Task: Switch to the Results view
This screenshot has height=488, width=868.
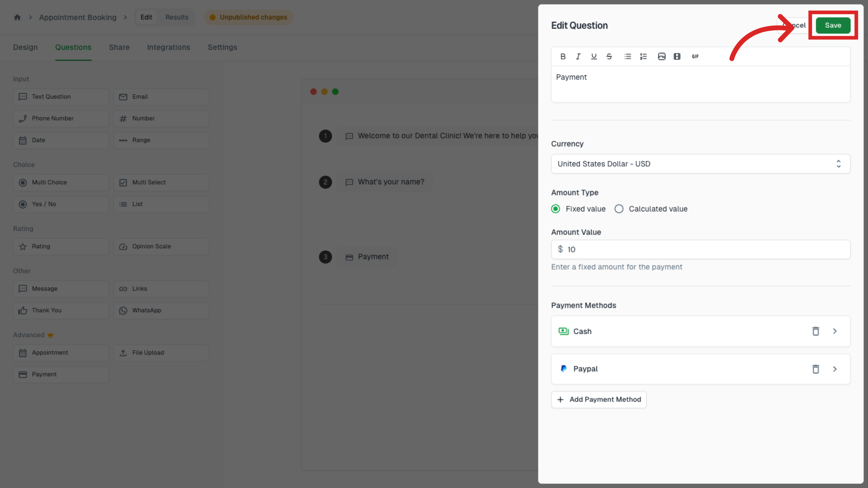Action: pos(177,17)
